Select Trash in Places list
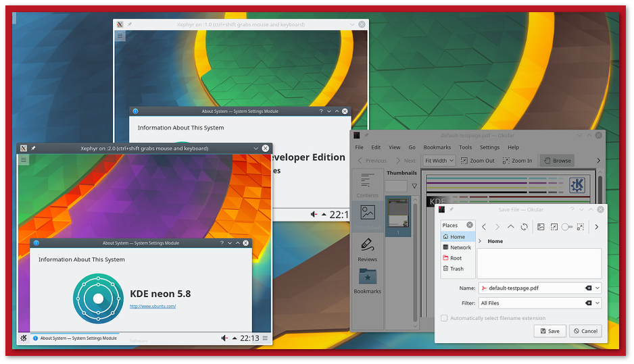Screen dimensions: 634x364 [458, 269]
